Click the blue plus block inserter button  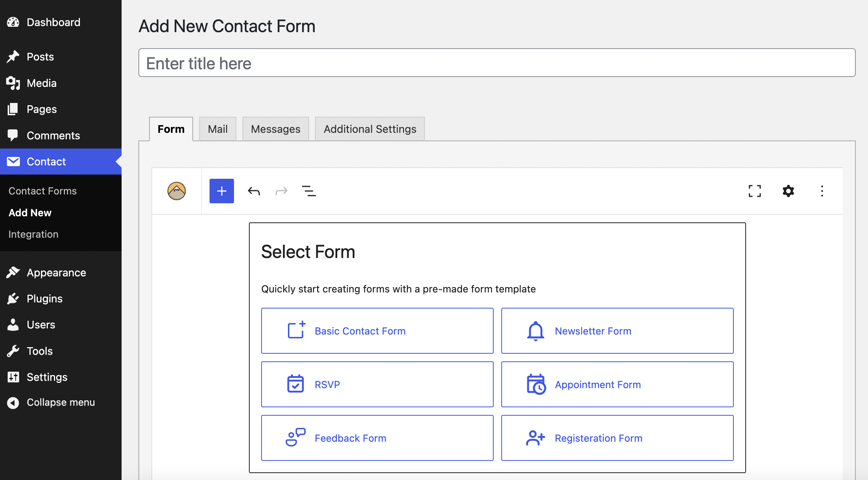(221, 191)
